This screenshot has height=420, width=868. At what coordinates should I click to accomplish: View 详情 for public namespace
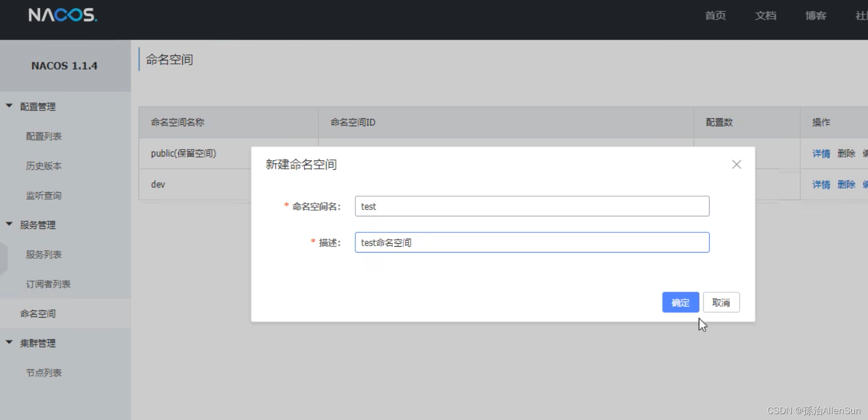pyautogui.click(x=821, y=154)
